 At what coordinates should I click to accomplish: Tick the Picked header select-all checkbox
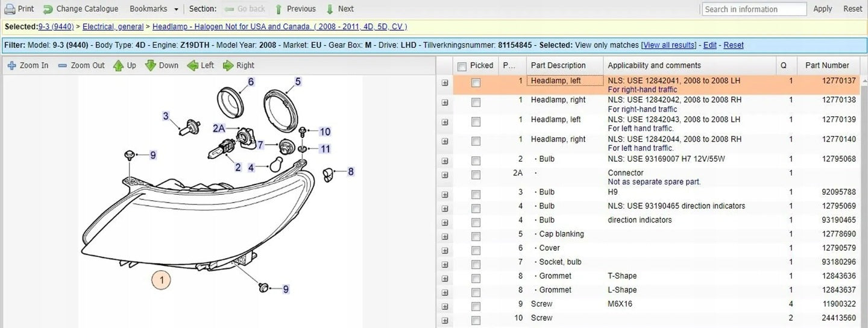(462, 66)
